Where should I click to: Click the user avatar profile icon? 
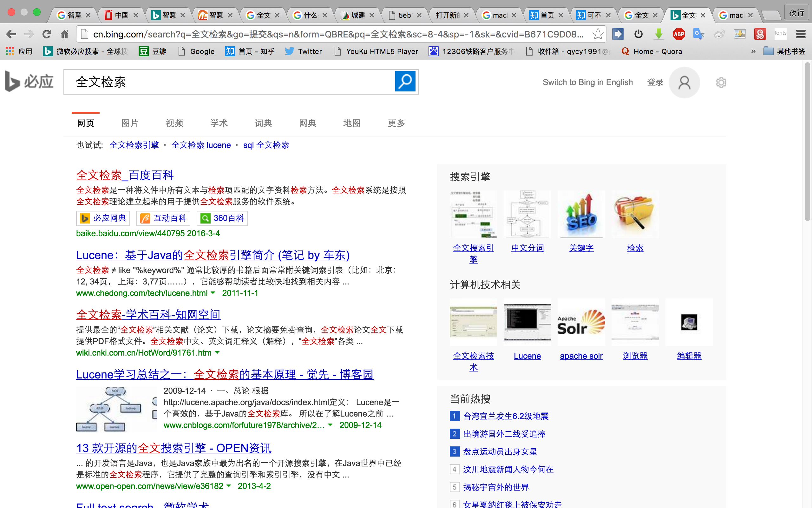point(684,82)
